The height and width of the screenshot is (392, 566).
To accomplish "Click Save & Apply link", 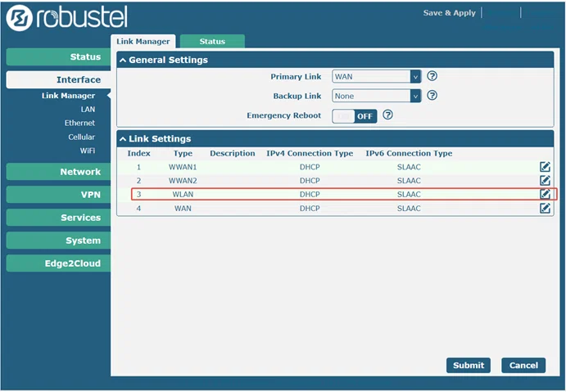I will [450, 13].
